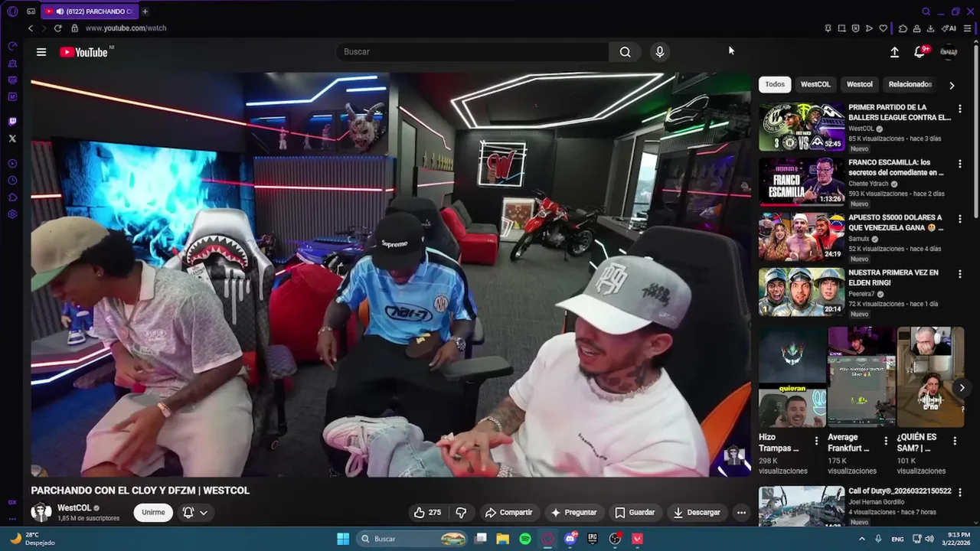The width and height of the screenshot is (980, 551).
Task: Reload the page in the browser
Action: [x=57, y=28]
